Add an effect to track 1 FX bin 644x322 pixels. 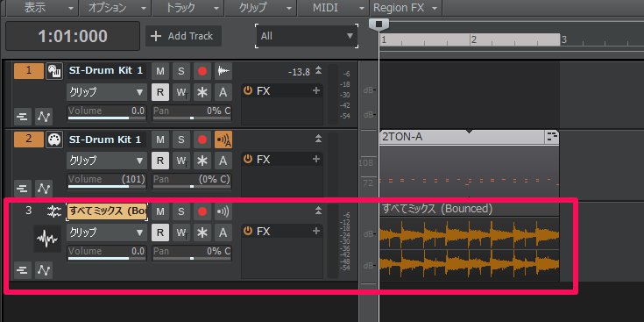click(x=315, y=91)
